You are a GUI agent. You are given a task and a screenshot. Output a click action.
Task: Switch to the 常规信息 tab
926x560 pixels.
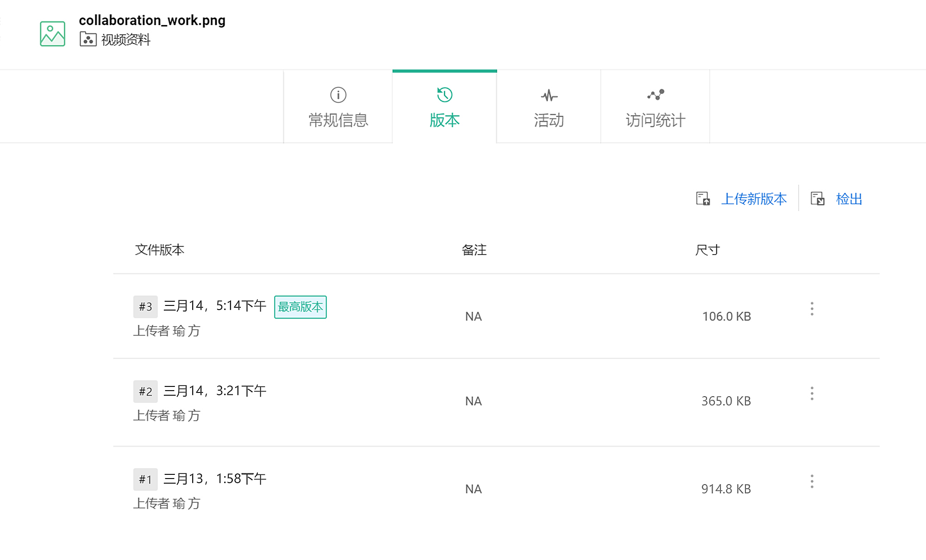coord(338,120)
